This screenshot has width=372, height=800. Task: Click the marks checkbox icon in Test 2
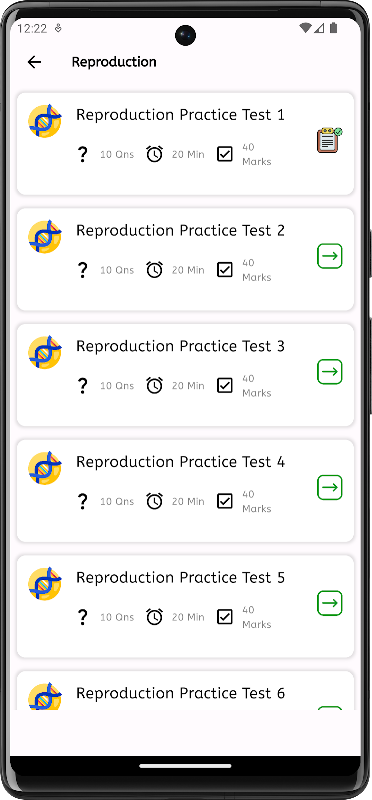[x=225, y=270]
